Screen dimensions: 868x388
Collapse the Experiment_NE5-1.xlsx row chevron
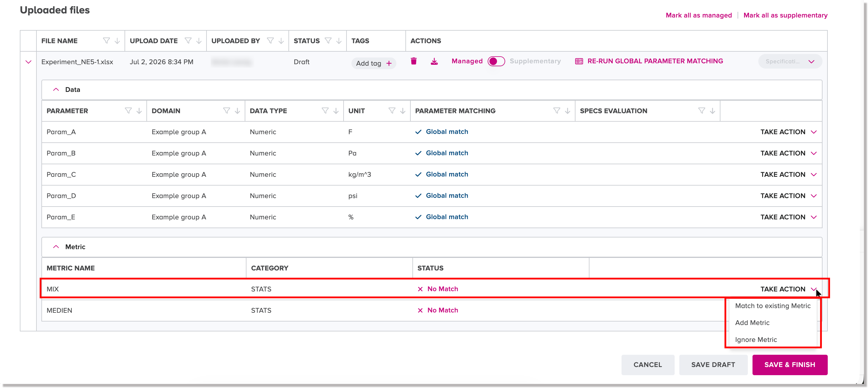(28, 62)
